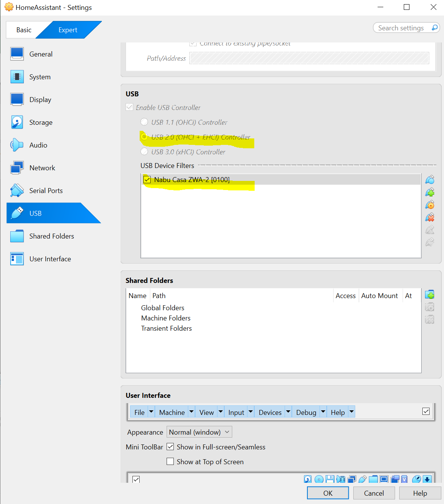444x504 pixels.
Task: Open the System settings section
Action: 40,77
